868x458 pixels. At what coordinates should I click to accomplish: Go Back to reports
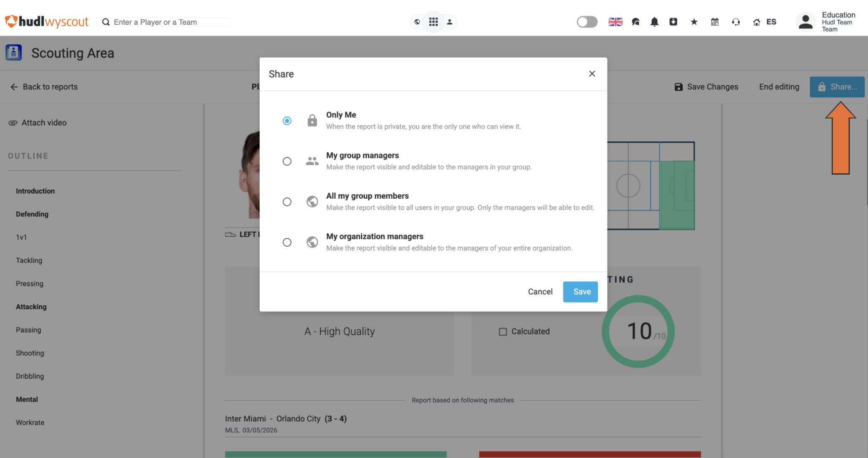coord(44,87)
